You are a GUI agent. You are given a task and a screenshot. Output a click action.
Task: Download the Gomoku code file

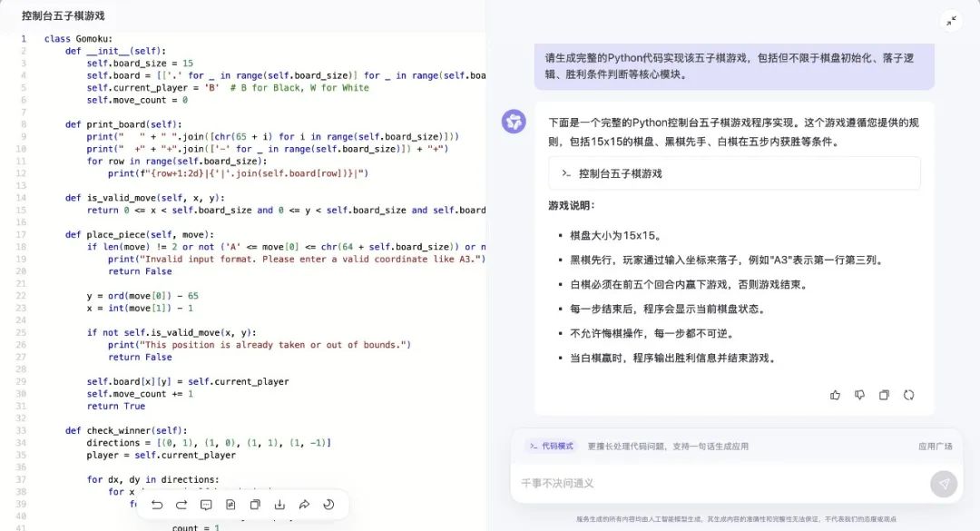280,505
